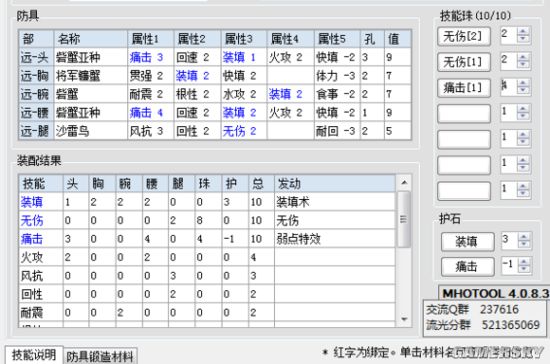Click the MHOTOOL 4.0.8.3 version label
Screen dimensions: 550x364
495,293
